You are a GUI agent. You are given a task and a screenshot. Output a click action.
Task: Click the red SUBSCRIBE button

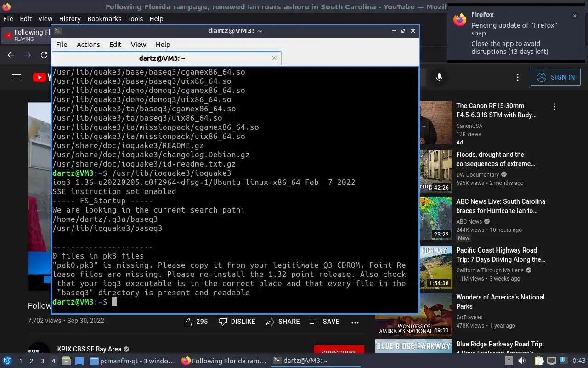[339, 350]
